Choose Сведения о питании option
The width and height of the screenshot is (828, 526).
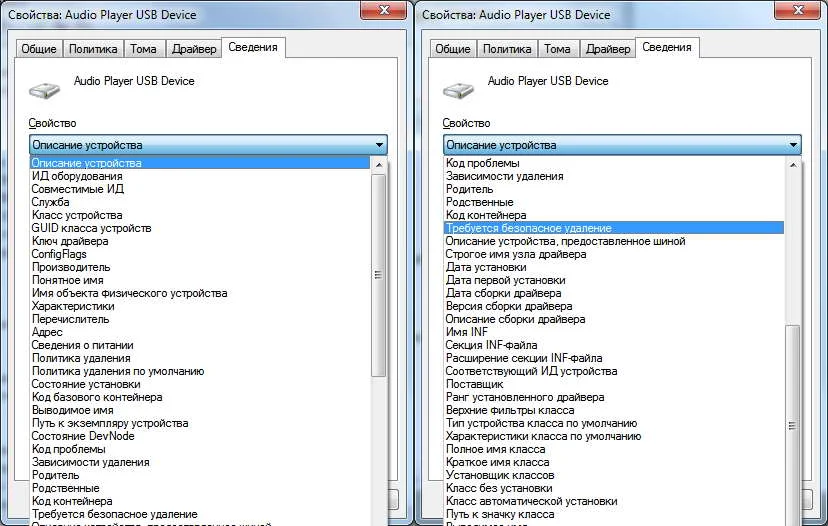click(x=200, y=345)
